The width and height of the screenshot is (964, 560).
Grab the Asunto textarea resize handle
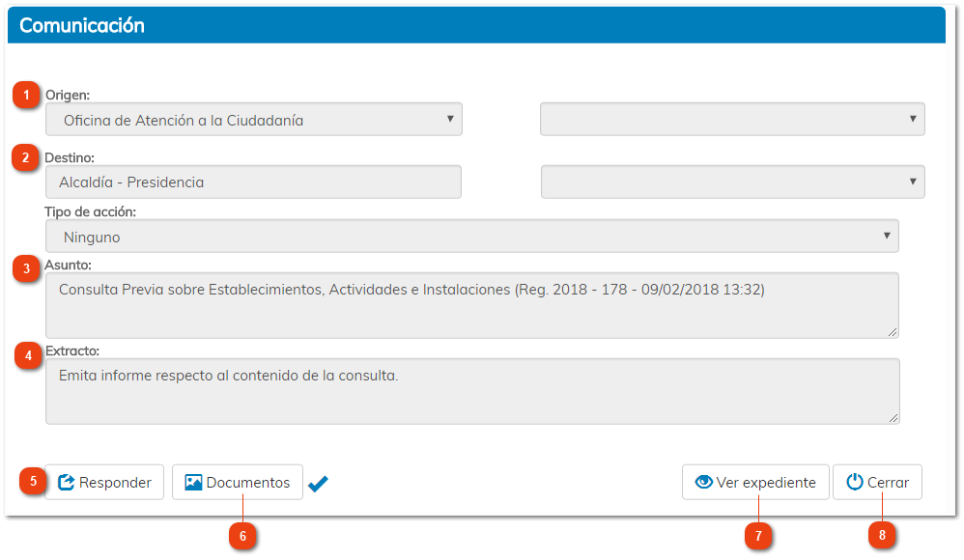point(893,332)
